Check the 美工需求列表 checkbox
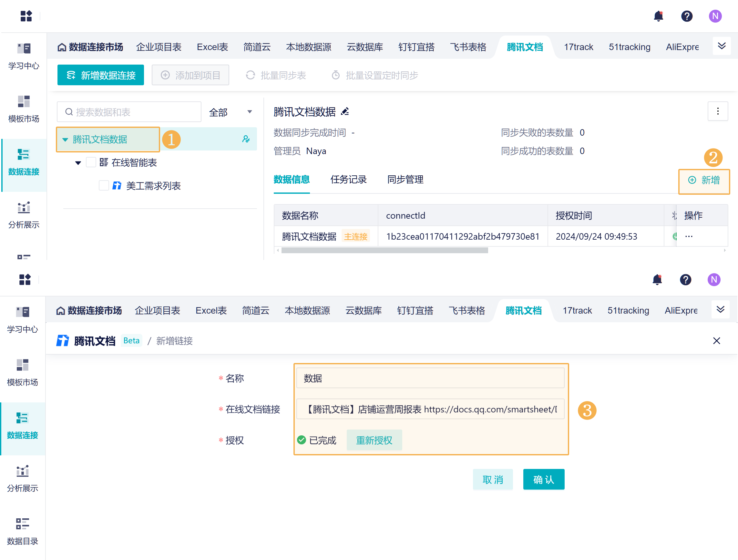The image size is (738, 560). [104, 186]
